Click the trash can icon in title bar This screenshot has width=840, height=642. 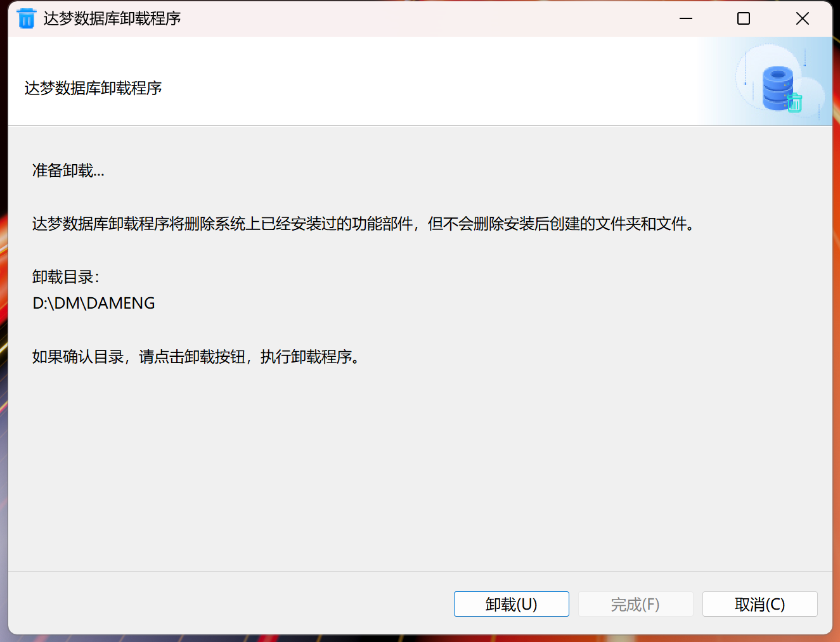click(26, 19)
